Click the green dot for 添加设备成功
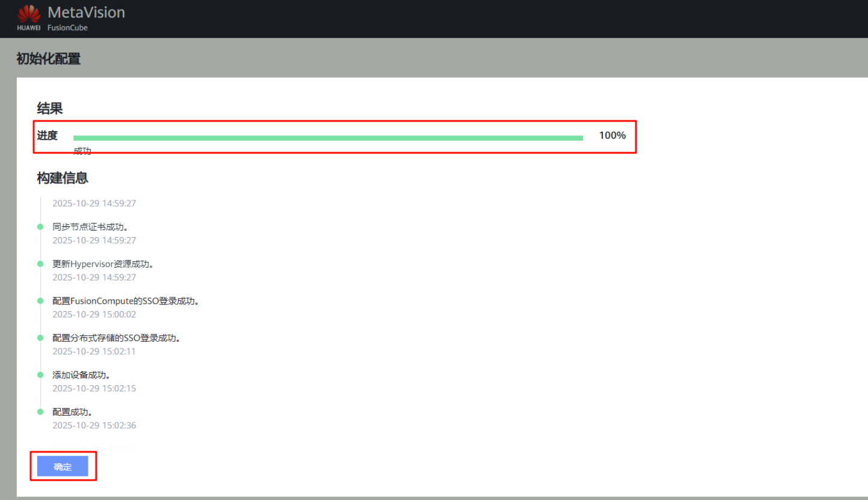The image size is (868, 500). (40, 375)
